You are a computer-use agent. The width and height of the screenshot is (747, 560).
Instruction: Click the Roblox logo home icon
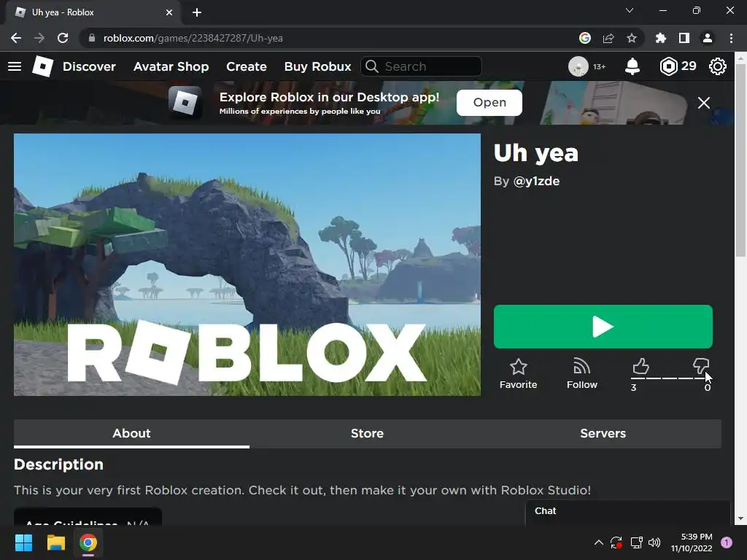pyautogui.click(x=43, y=66)
